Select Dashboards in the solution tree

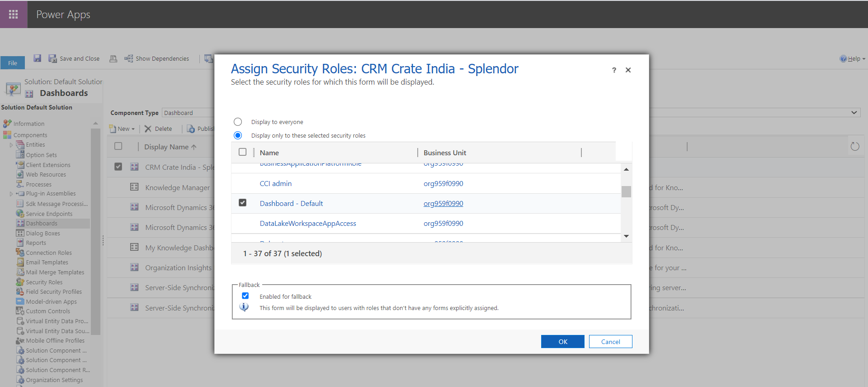pos(41,224)
